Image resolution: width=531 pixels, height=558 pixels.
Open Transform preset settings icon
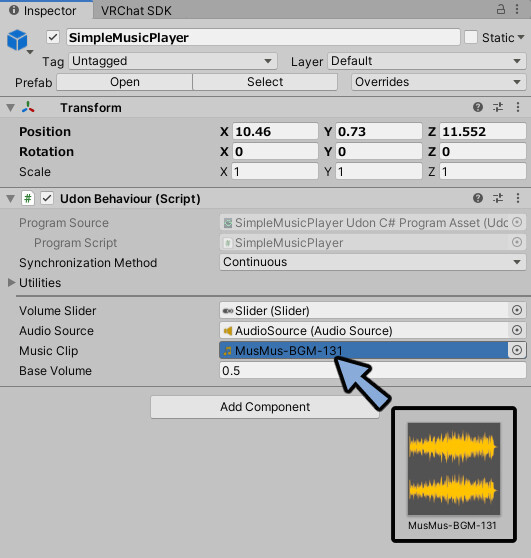coord(498,107)
